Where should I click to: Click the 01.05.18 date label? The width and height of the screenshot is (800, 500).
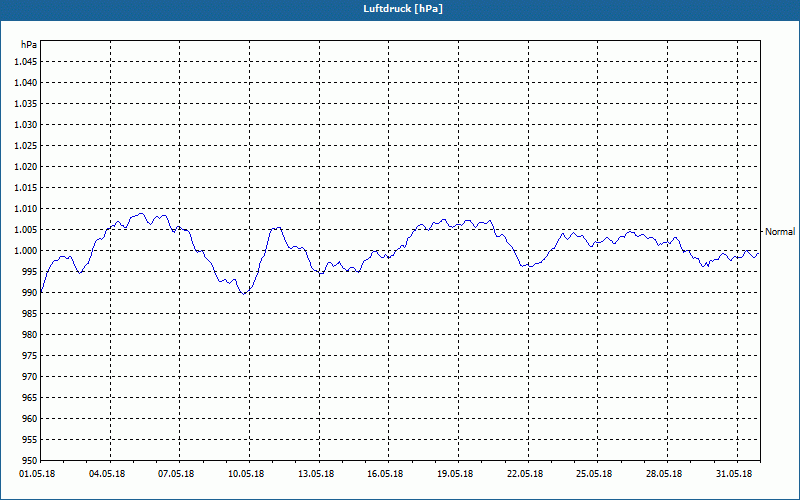point(37,473)
